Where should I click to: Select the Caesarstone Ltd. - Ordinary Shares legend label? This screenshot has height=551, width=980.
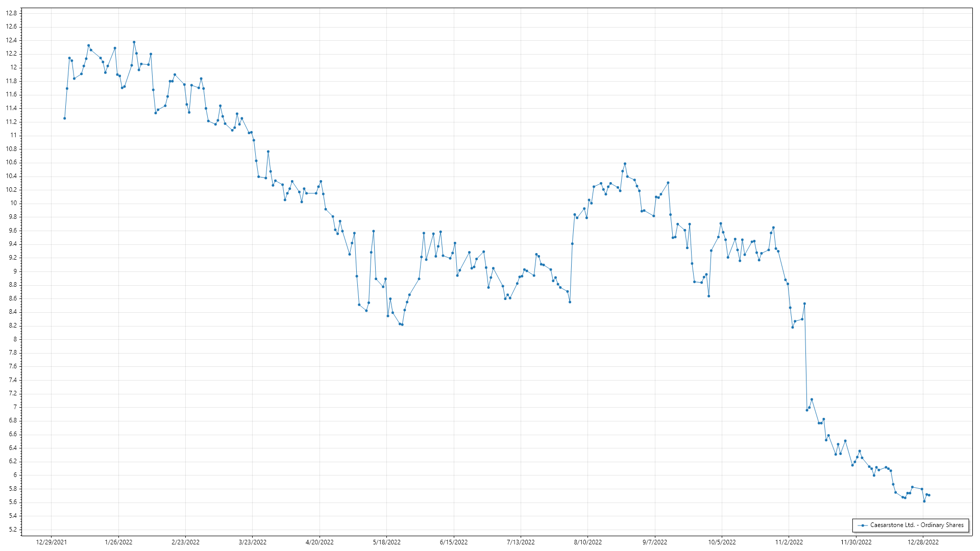pyautogui.click(x=917, y=525)
